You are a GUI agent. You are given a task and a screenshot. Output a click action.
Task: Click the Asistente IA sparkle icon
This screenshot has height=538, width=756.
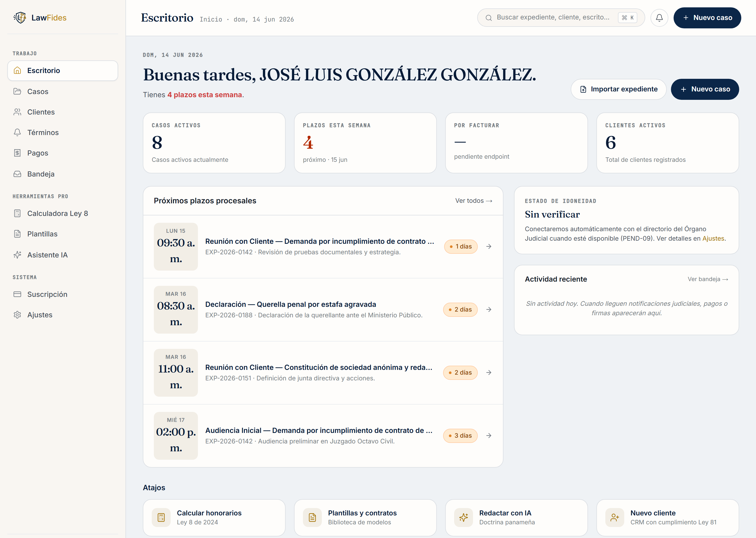pos(18,255)
